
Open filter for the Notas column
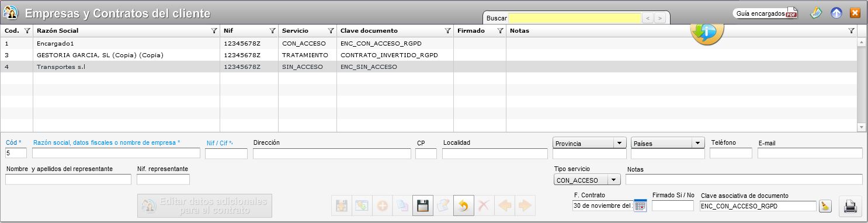tap(851, 30)
